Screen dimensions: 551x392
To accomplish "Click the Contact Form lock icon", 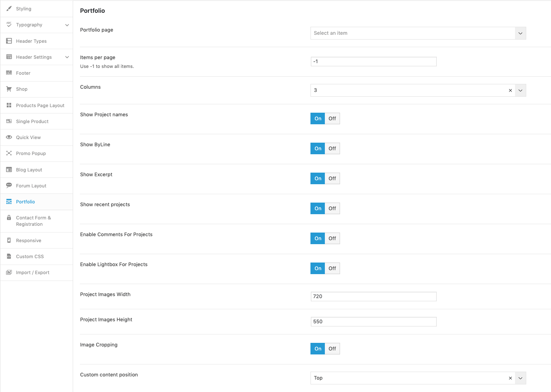I will click(9, 218).
